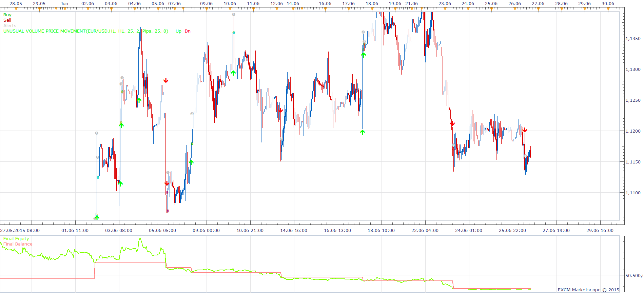This screenshot has height=293, width=644.
Task: Click the green Up legend label
Action: click(x=178, y=31)
